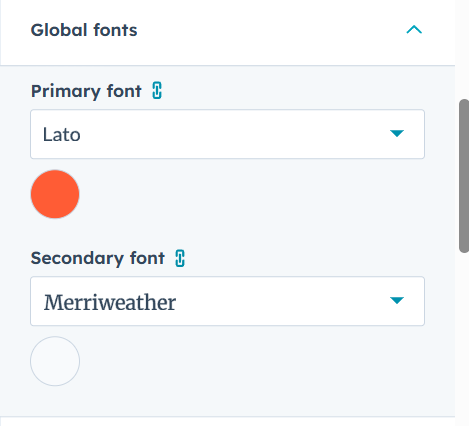Open the Lato primary font dropdown

coord(227,134)
